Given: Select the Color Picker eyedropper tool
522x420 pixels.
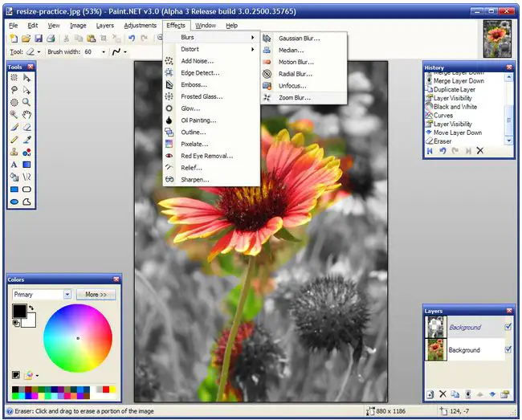Looking at the screenshot, I should pos(27,140).
